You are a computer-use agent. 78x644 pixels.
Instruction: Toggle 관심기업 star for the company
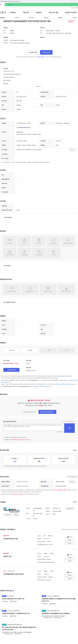[x=7, y=515]
